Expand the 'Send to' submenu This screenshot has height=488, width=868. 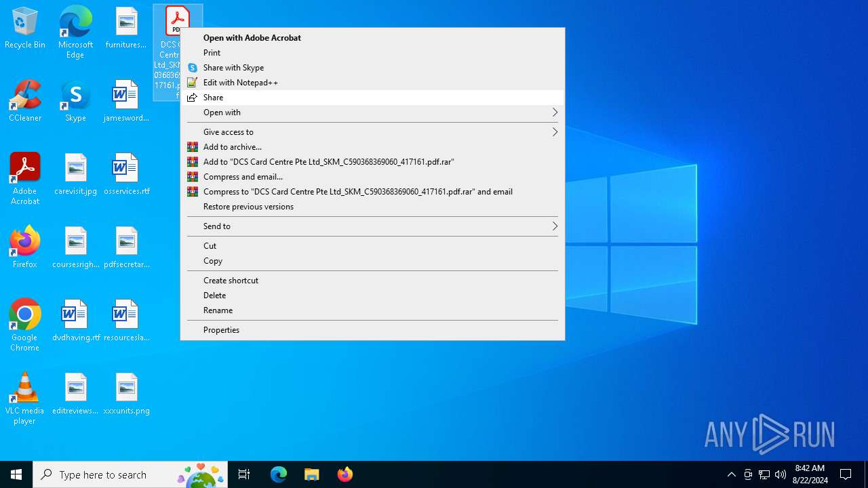[x=372, y=226]
